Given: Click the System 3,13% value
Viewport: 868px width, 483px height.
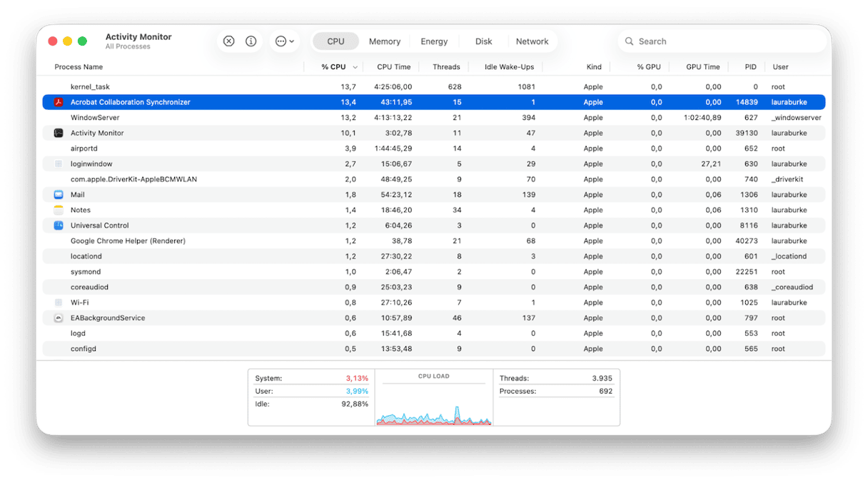Looking at the screenshot, I should click(x=357, y=378).
